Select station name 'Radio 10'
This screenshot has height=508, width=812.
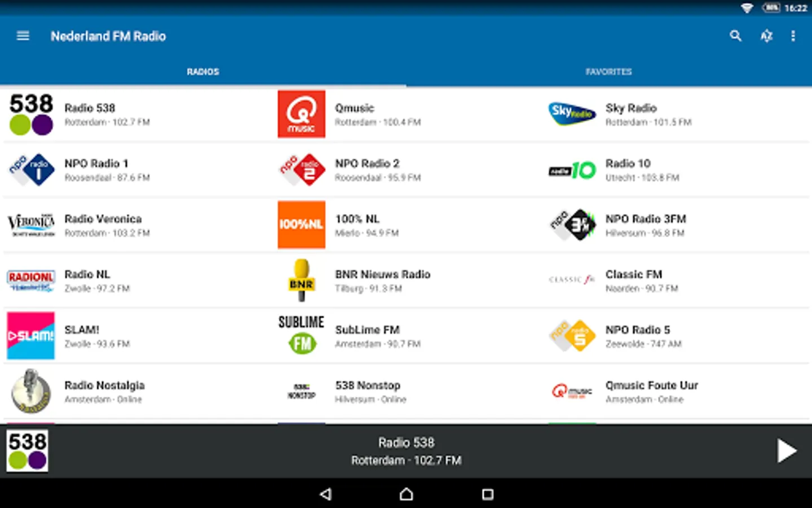pyautogui.click(x=628, y=163)
